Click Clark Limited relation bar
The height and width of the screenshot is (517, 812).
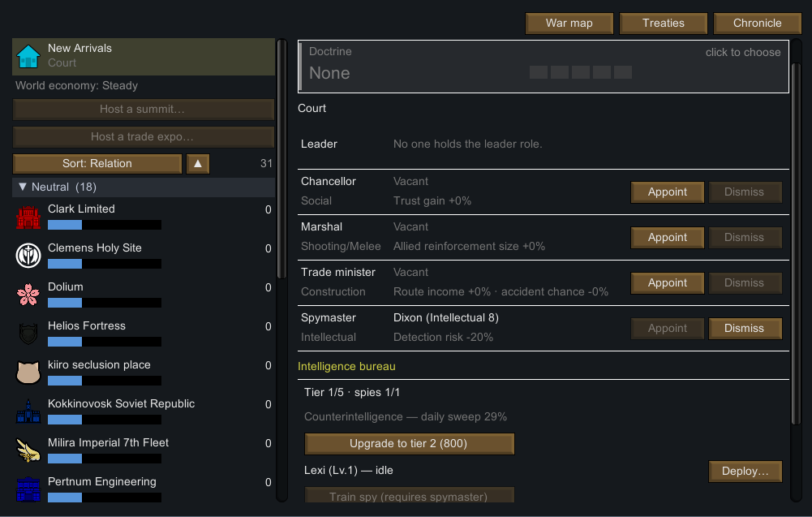click(x=105, y=225)
